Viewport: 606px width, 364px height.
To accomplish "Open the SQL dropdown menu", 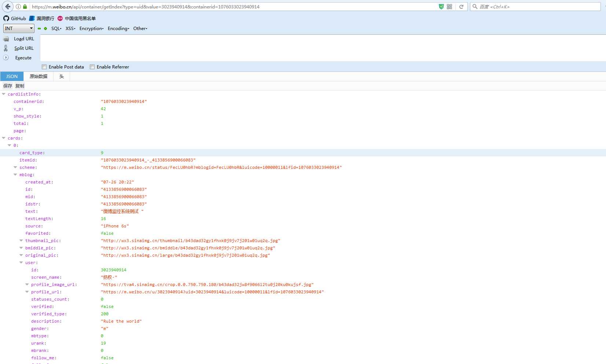I will (x=56, y=28).
